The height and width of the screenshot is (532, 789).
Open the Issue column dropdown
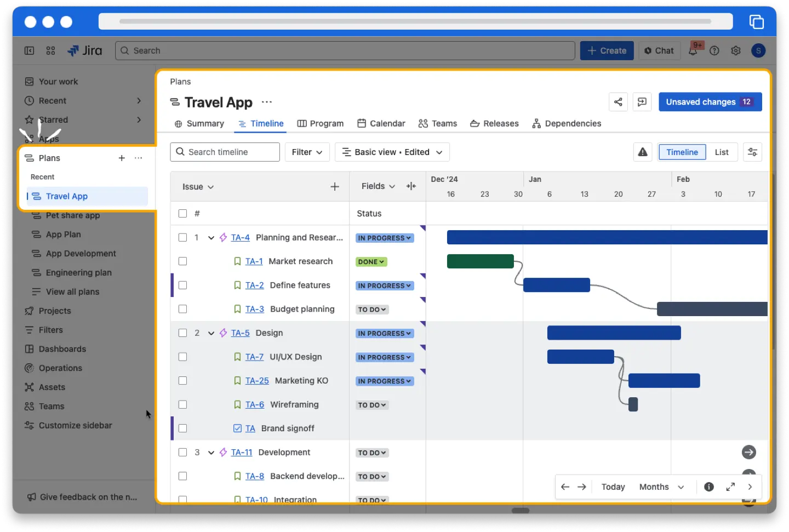tap(198, 187)
